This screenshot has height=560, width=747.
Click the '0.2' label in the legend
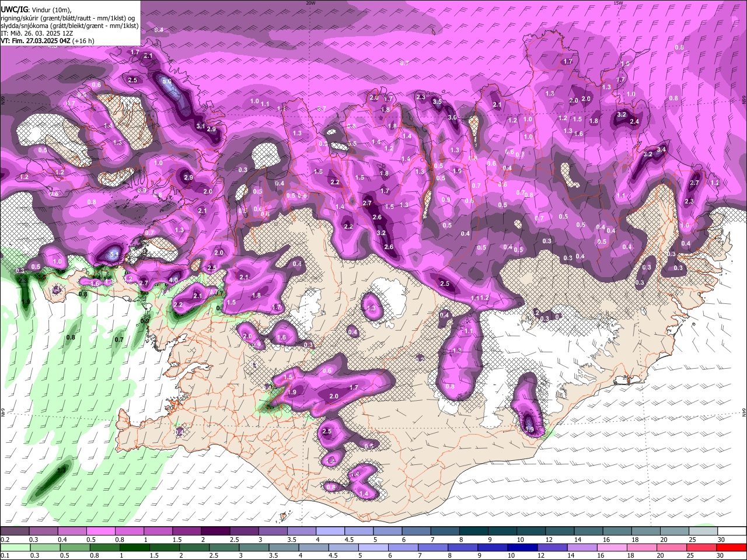click(5, 540)
